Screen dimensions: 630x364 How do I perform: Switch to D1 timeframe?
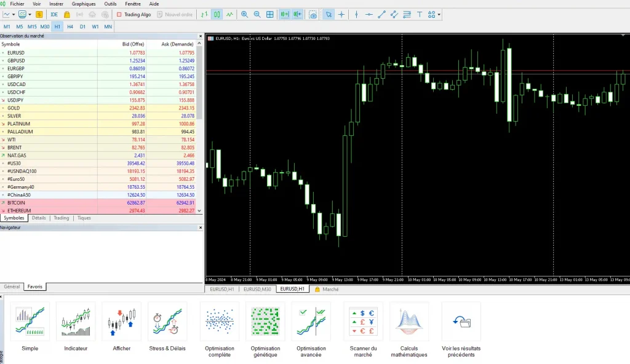tap(82, 26)
